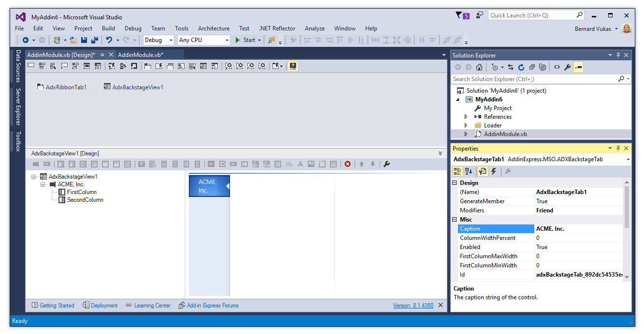Open the Properties object selector dropdown
This screenshot has width=644, height=334.
point(628,159)
